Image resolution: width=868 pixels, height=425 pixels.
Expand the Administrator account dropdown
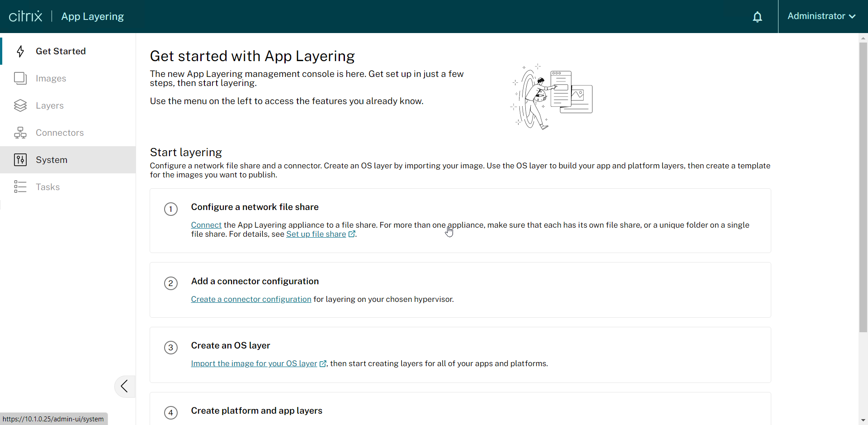point(821,16)
